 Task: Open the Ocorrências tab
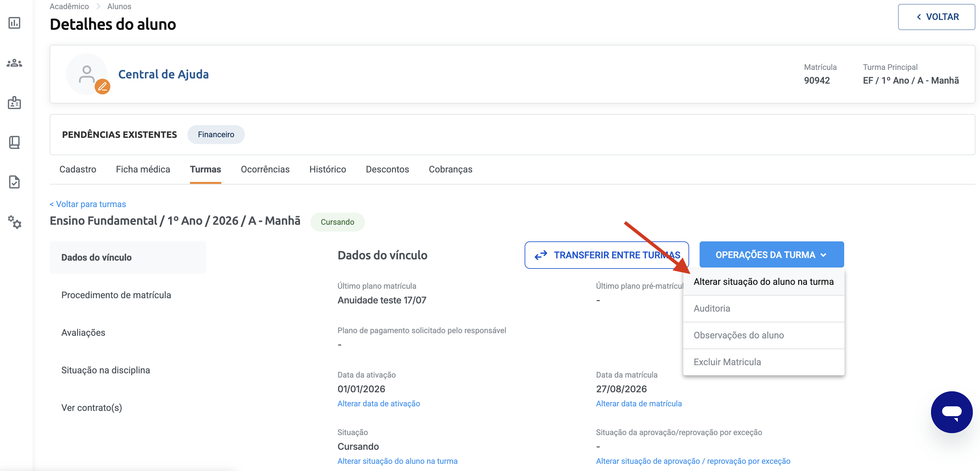[x=265, y=170]
